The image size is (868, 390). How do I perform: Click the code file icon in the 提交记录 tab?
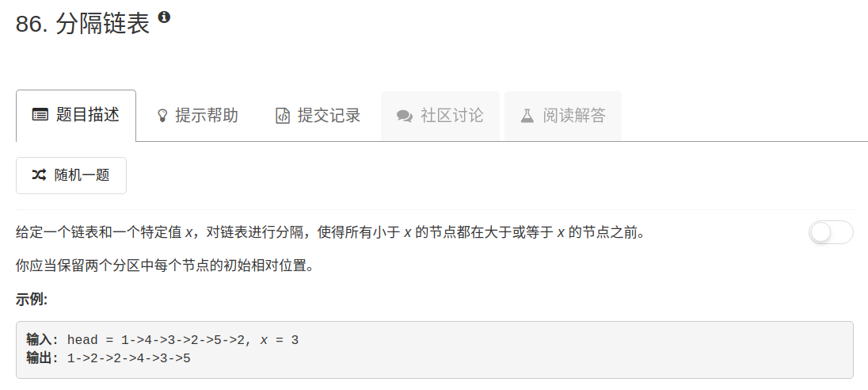[283, 116]
